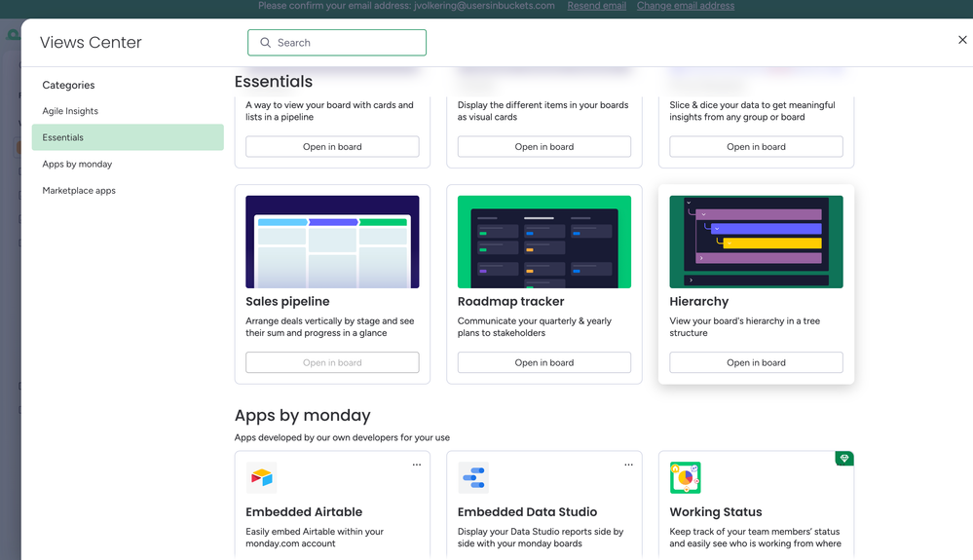Select the Agile Insights category
This screenshot has height=560, width=973.
click(70, 111)
